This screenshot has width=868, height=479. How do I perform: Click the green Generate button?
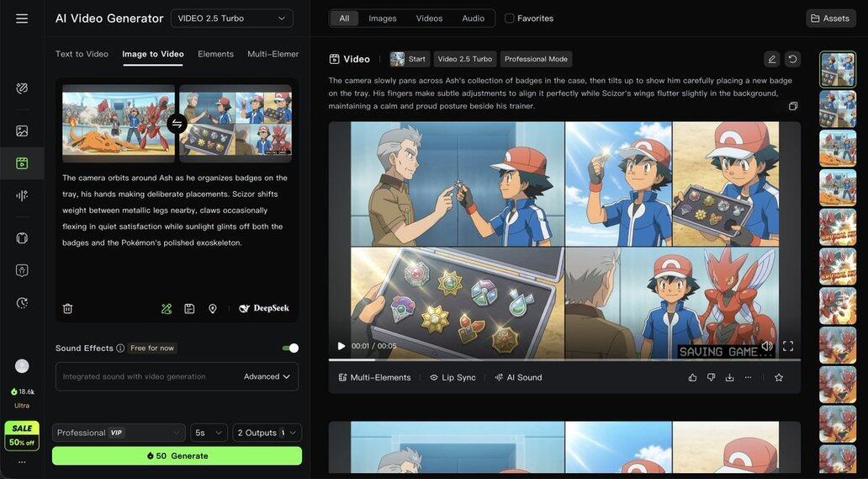[x=177, y=455]
